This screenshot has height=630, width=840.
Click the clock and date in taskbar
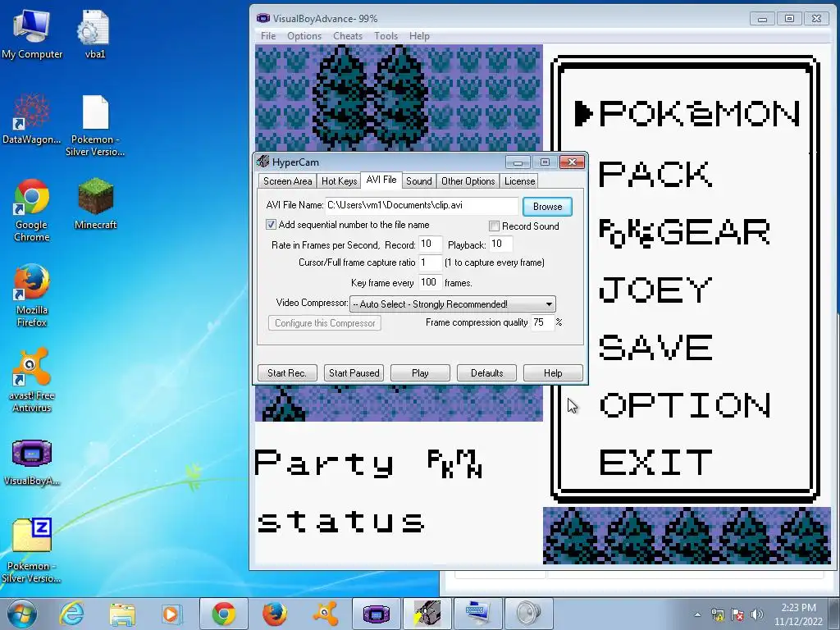(798, 614)
